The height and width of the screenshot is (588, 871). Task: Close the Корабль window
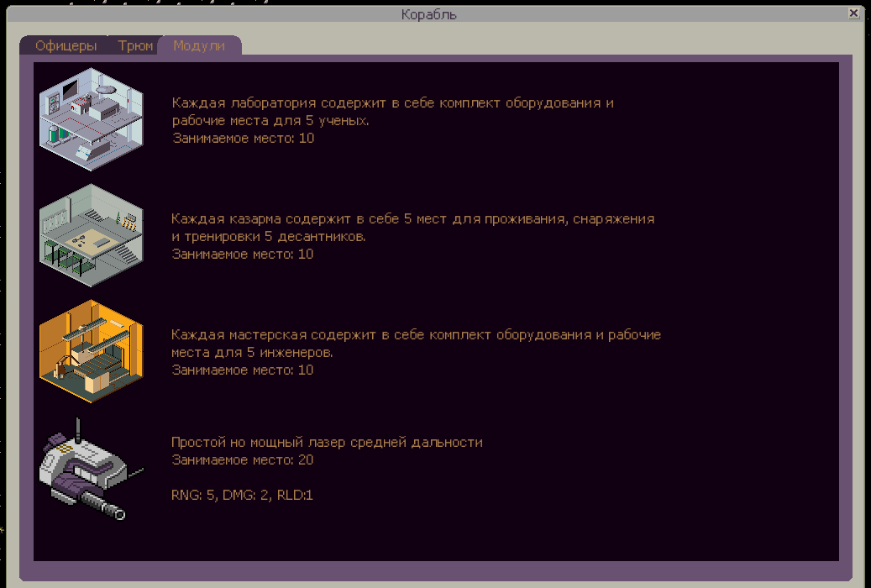point(853,13)
